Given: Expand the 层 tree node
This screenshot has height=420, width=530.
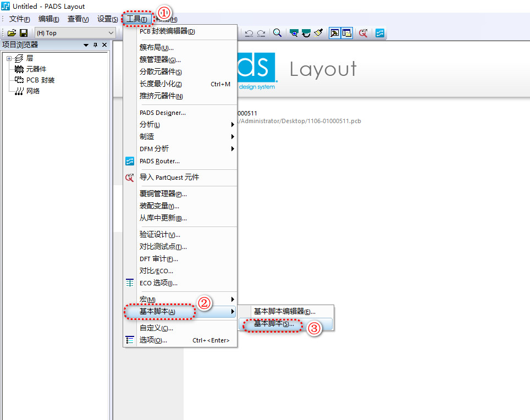Looking at the screenshot, I should point(9,58).
